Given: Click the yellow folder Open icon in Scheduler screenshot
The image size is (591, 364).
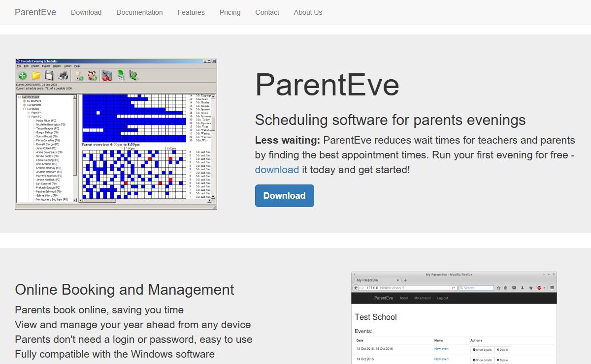Looking at the screenshot, I should [36, 76].
